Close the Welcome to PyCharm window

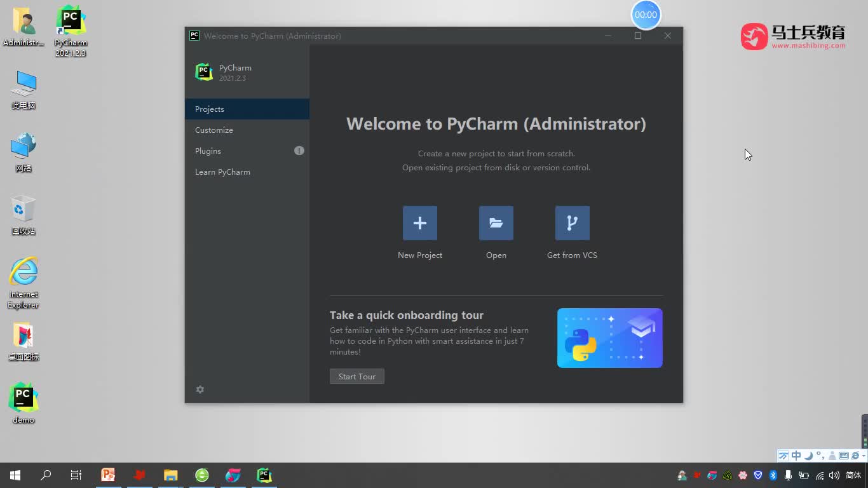[x=668, y=36]
